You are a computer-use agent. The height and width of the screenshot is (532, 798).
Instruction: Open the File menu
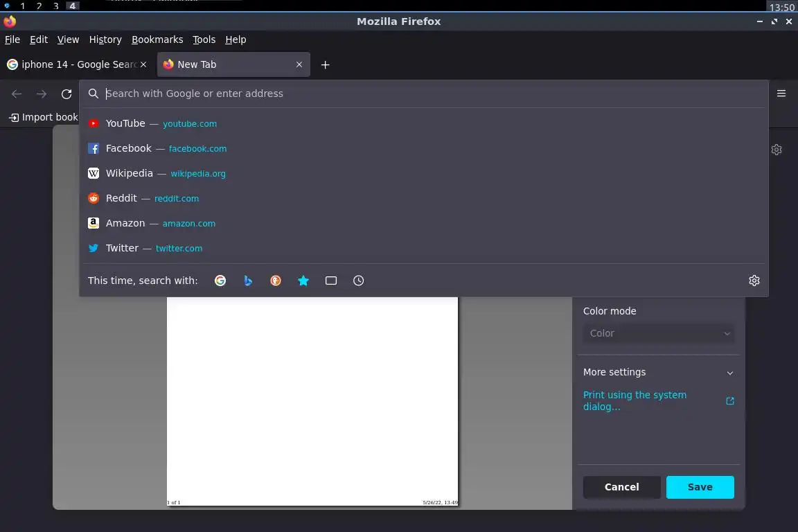point(12,39)
